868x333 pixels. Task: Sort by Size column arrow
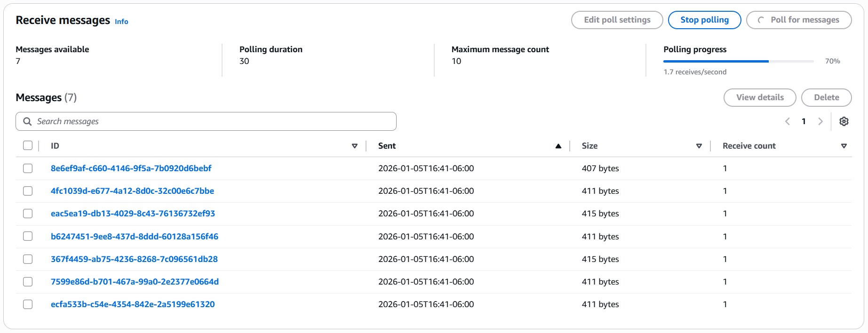(x=699, y=146)
